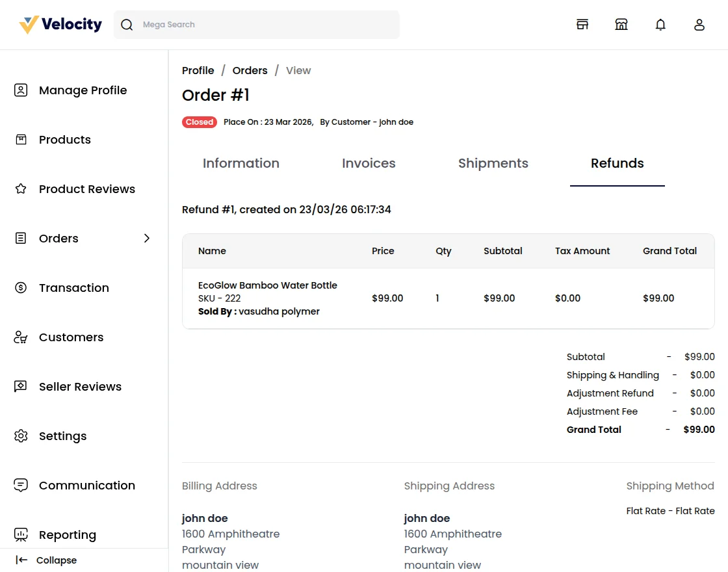
Task: Click the user account icon in header
Action: tap(699, 24)
